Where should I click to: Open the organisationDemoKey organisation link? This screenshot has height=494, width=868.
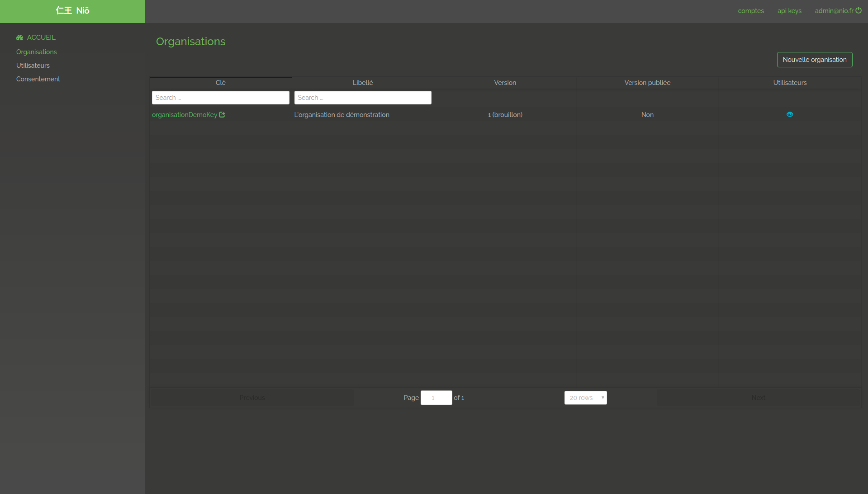click(x=185, y=115)
